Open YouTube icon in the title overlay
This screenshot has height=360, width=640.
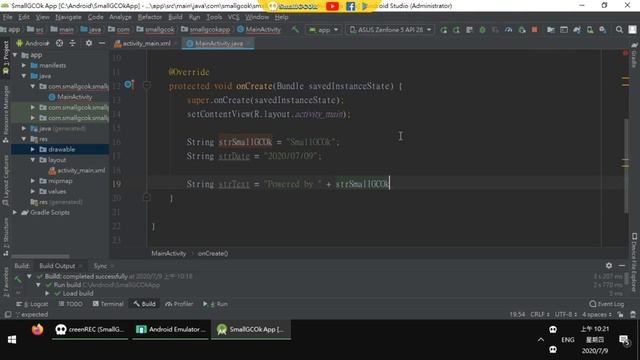tap(332, 6)
